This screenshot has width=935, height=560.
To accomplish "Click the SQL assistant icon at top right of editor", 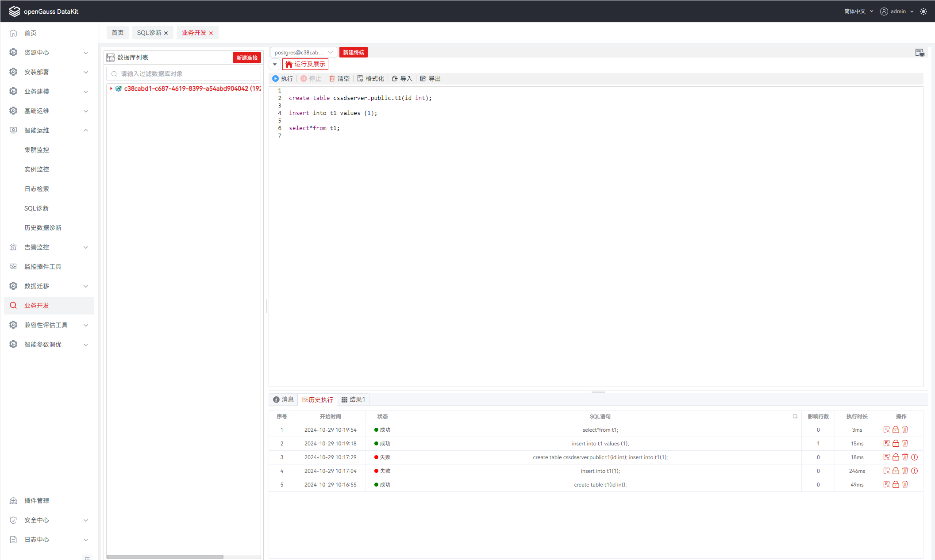I will click(920, 53).
